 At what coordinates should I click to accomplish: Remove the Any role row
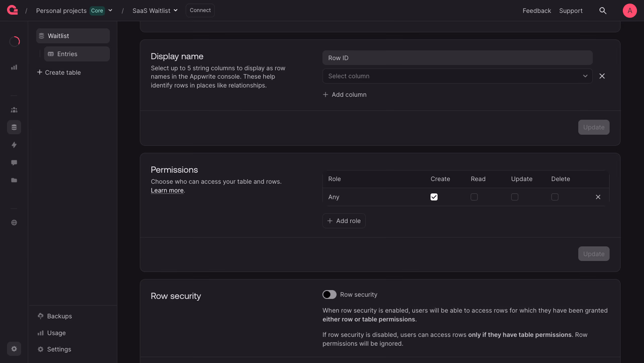pos(598,197)
